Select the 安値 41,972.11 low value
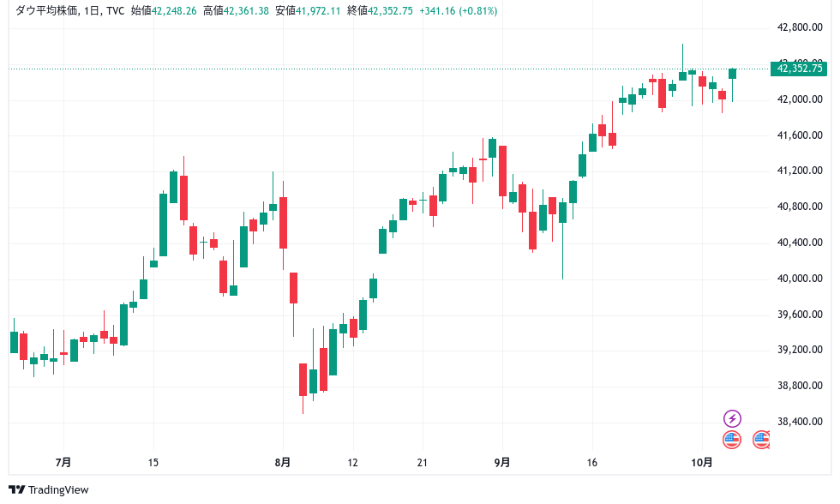The width and height of the screenshot is (840, 504). click(308, 10)
